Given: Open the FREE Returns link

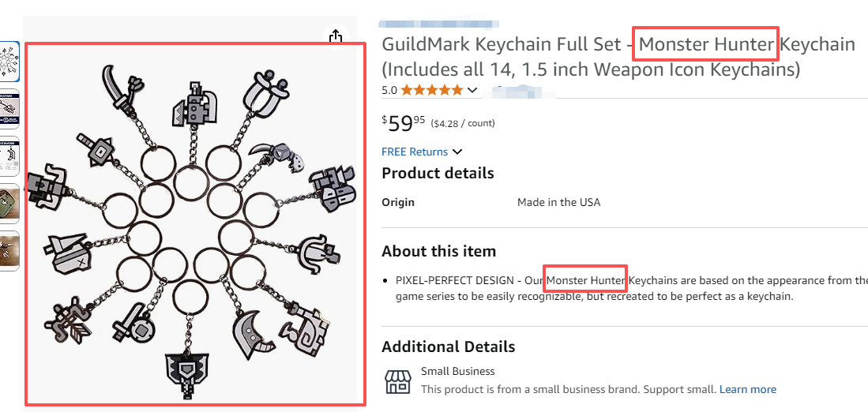Looking at the screenshot, I should tap(415, 152).
